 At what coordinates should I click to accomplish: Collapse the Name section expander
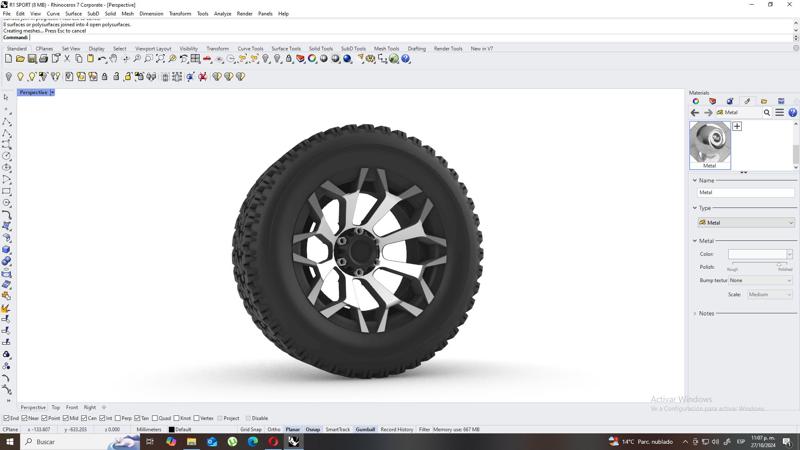[x=694, y=181]
